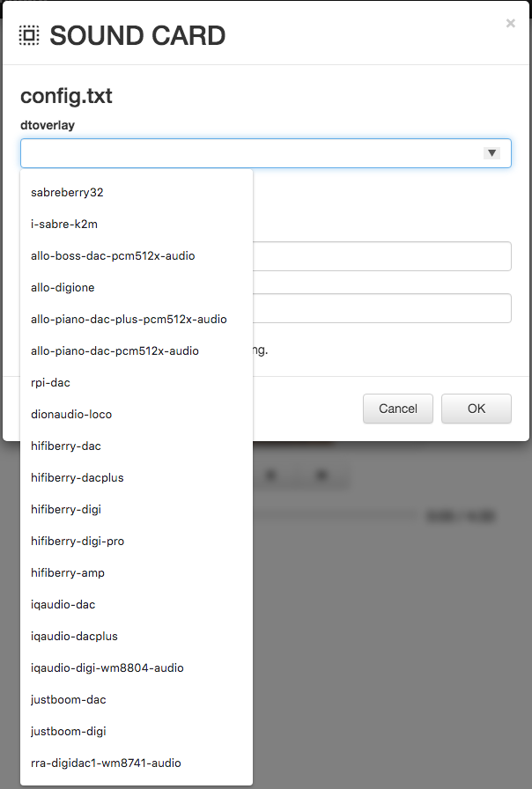532x789 pixels.
Task: Pick dionaudio-loco overlay
Action: [137, 414]
